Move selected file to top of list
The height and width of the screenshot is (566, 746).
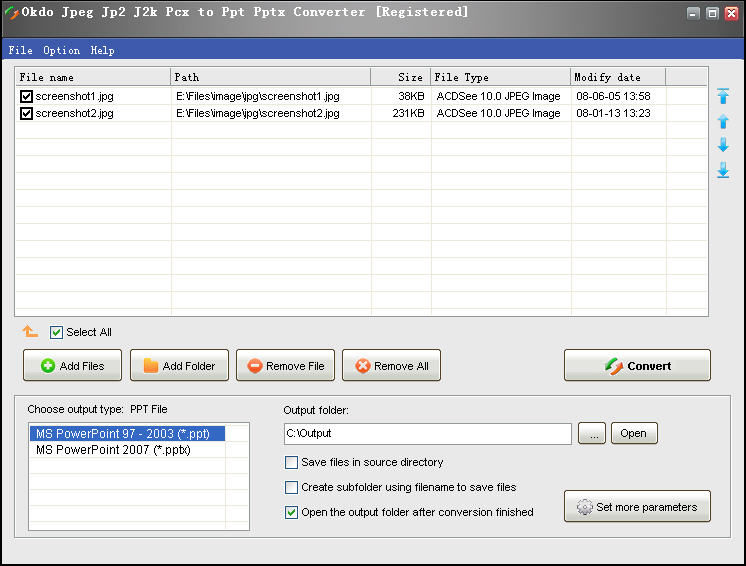(723, 97)
